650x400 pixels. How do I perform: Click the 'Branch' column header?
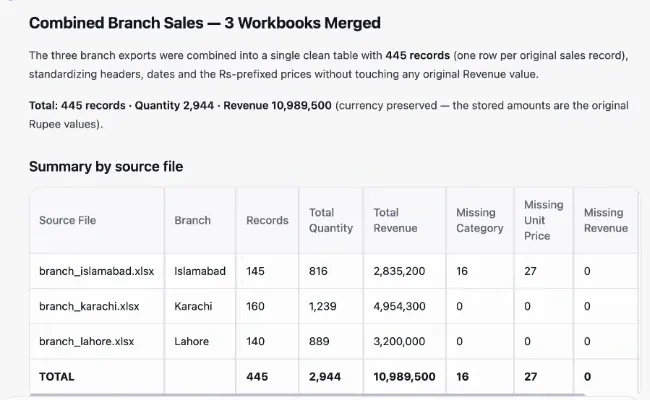[x=192, y=220]
